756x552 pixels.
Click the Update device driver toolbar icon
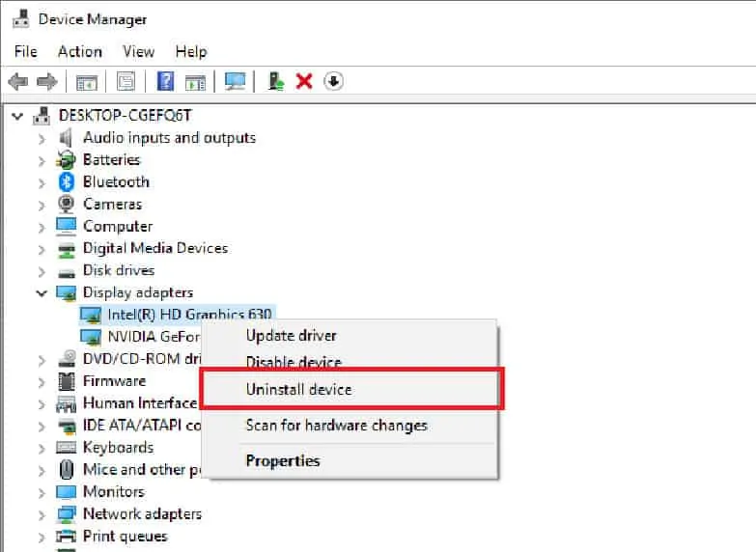tap(276, 81)
